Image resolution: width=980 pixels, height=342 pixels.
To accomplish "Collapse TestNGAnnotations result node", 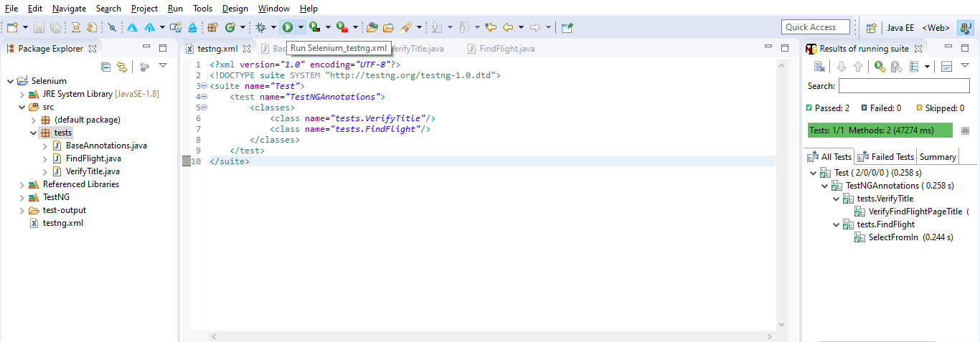I will [x=824, y=186].
